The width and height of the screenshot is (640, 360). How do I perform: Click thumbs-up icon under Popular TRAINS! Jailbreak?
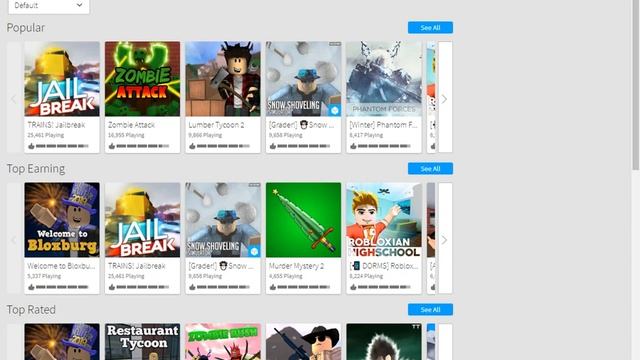tap(31, 146)
